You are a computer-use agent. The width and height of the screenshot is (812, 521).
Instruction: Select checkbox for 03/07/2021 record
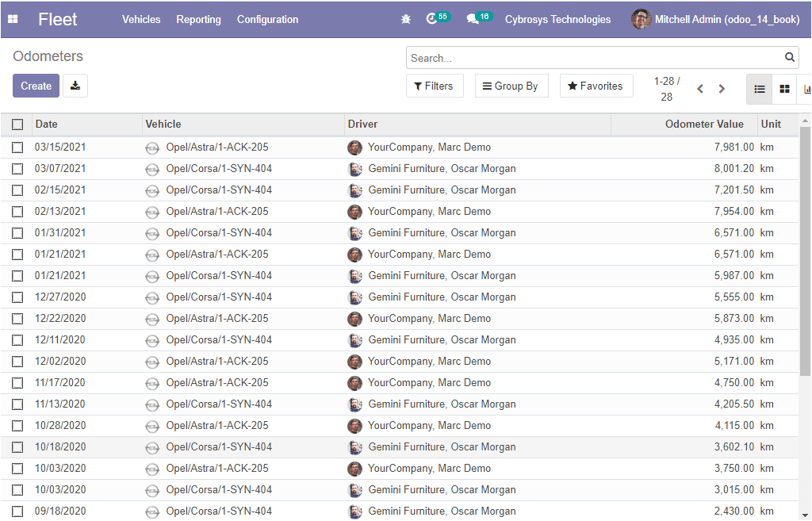(x=17, y=169)
